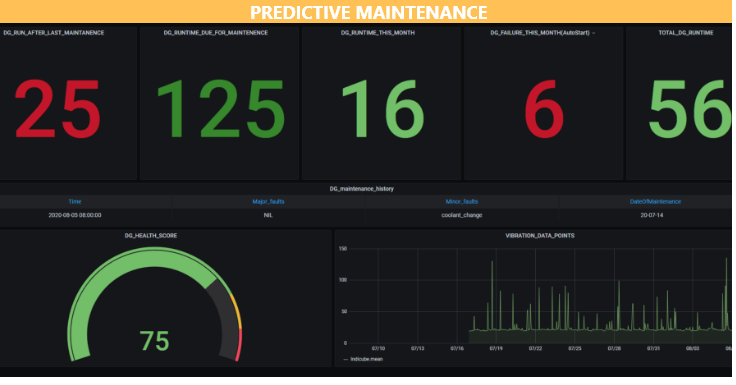
Task: Open the DG_RUNTIME_DUE_FOR_MAINTENENCE panel title
Action: click(215, 33)
